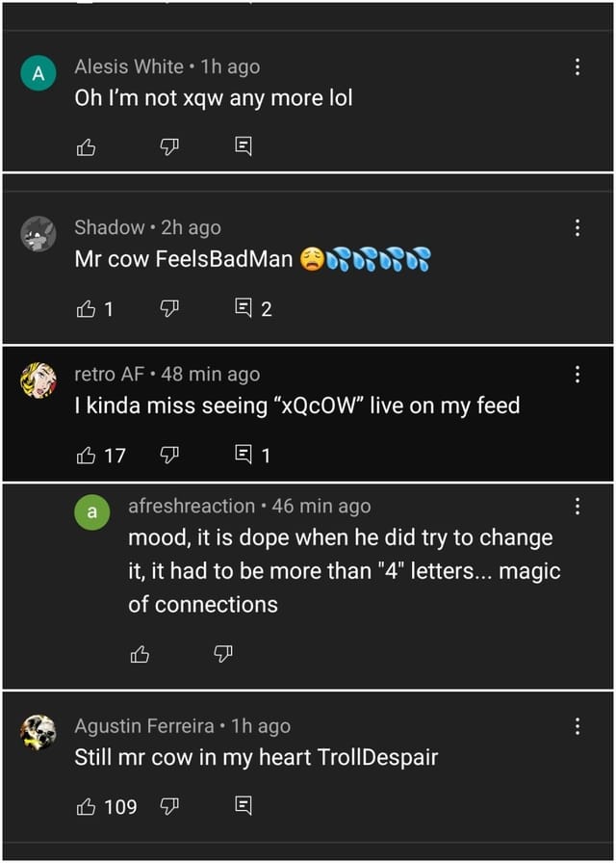Click the 48 min ago timestamp on retro AF's comment
616x863 pixels.
(211, 374)
